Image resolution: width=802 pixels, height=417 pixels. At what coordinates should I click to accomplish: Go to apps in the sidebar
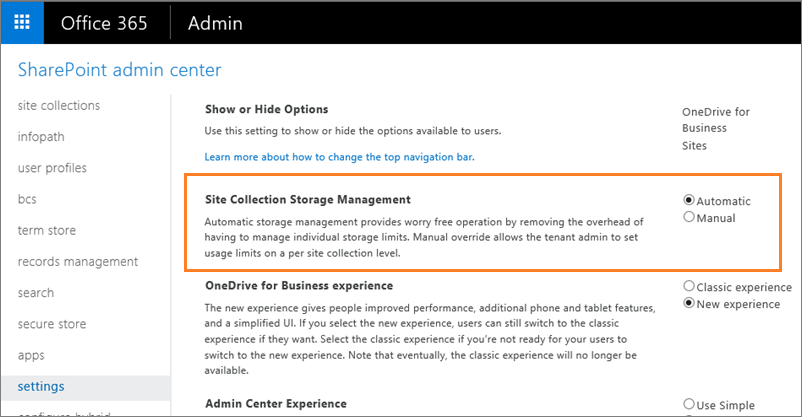click(31, 355)
